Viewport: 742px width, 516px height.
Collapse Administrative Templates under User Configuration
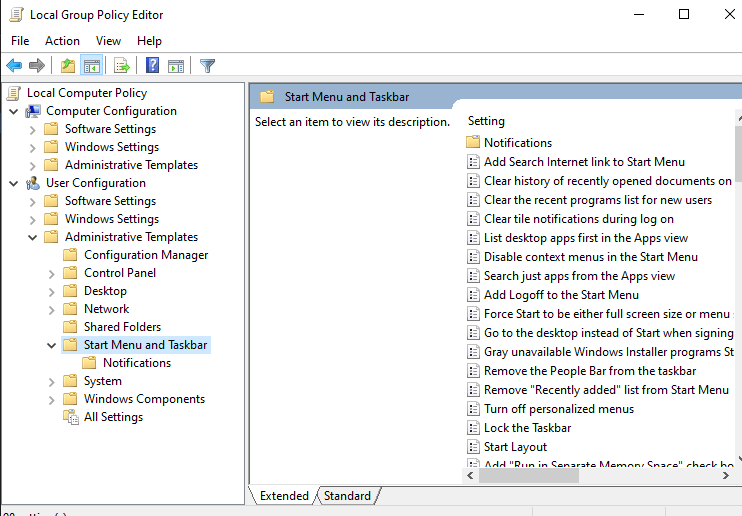click(33, 238)
